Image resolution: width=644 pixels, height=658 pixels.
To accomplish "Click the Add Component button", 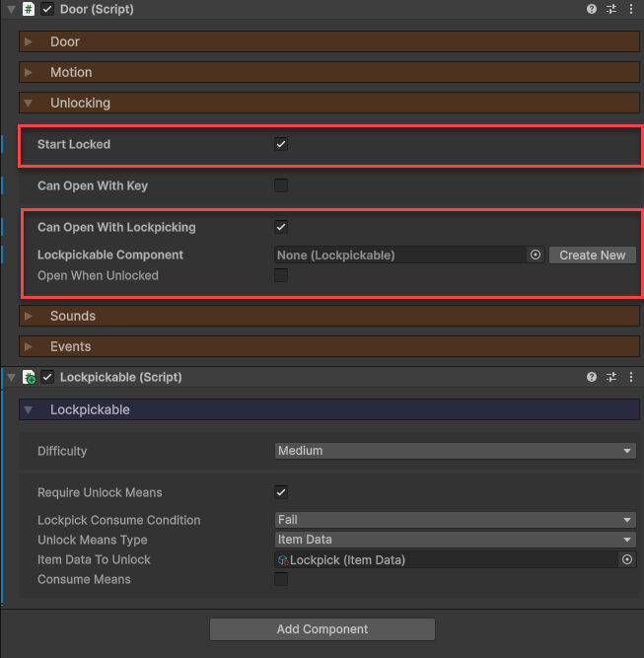I will point(322,628).
